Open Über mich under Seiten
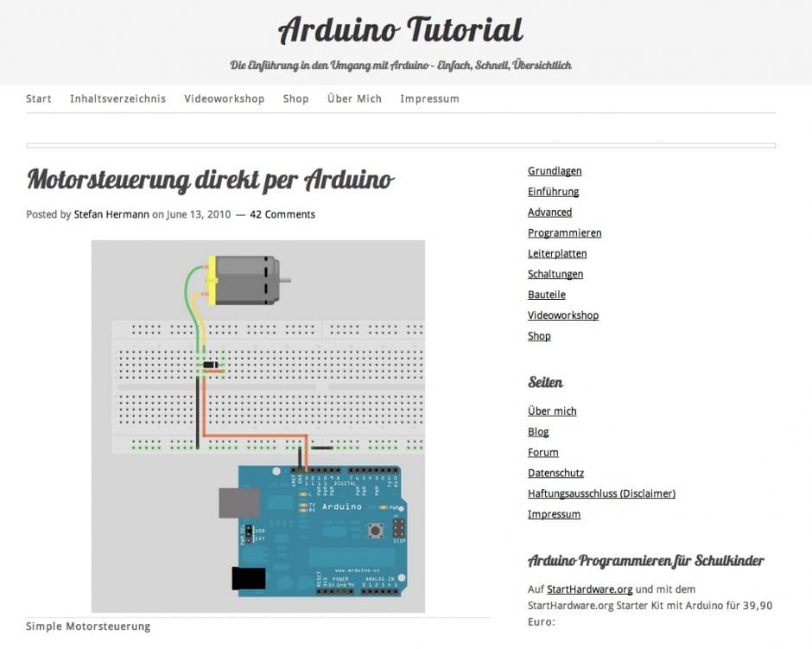This screenshot has height=649, width=812. (x=552, y=411)
